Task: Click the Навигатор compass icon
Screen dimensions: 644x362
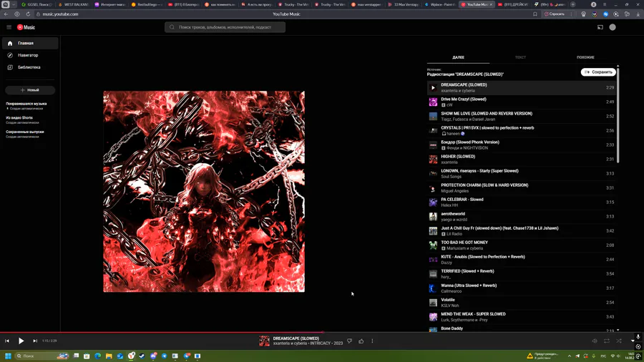Action: tap(10, 55)
